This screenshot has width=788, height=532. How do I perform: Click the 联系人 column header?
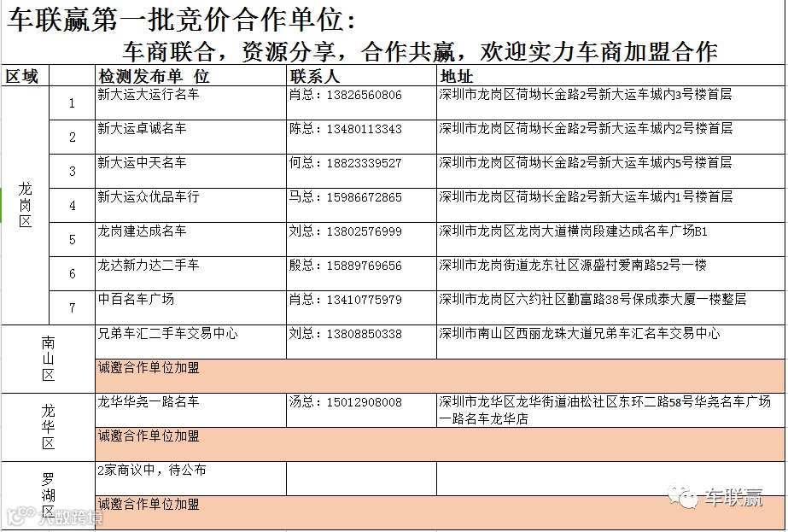tap(361, 75)
